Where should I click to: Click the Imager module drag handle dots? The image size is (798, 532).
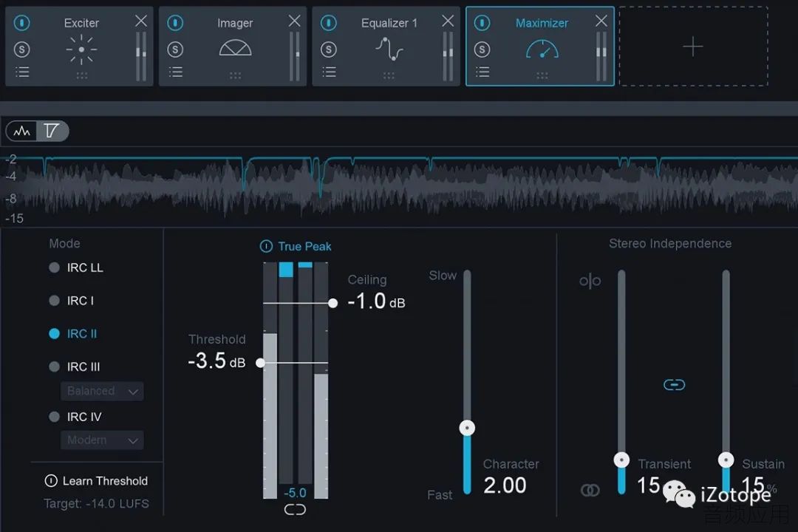[235, 75]
